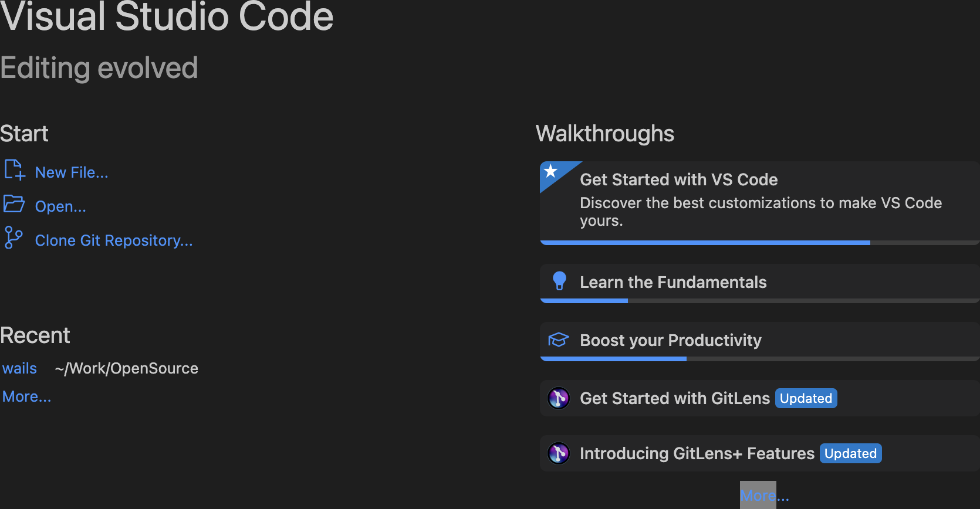Click the Open folder icon
This screenshot has width=980, height=509.
[x=14, y=204]
